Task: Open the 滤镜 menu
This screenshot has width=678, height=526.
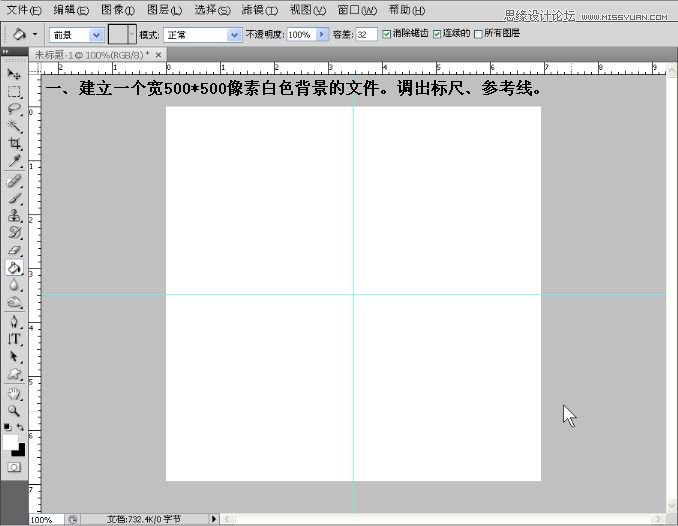Action: click(259, 10)
